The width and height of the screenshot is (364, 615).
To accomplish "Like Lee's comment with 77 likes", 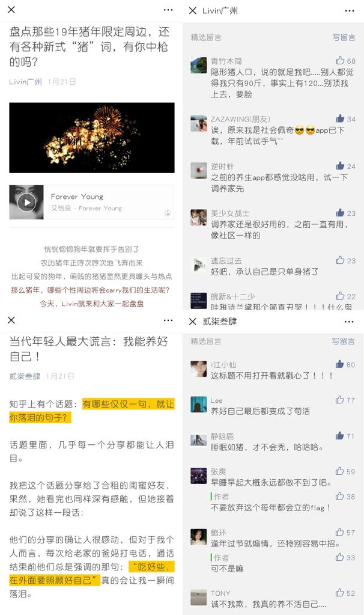I will [x=340, y=400].
